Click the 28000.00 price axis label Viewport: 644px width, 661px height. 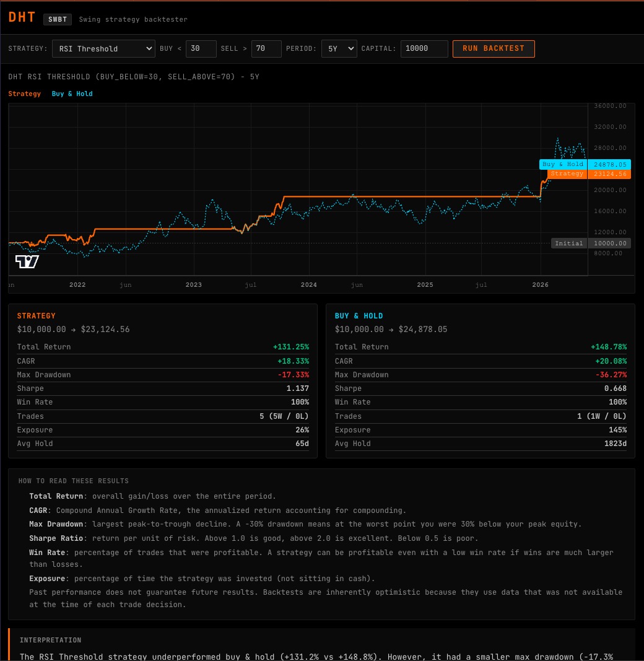click(x=611, y=148)
